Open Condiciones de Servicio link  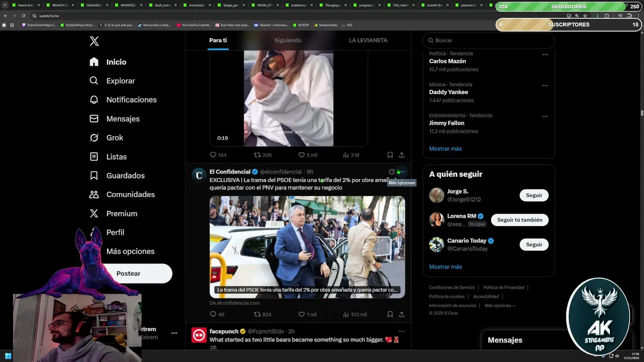point(452,288)
